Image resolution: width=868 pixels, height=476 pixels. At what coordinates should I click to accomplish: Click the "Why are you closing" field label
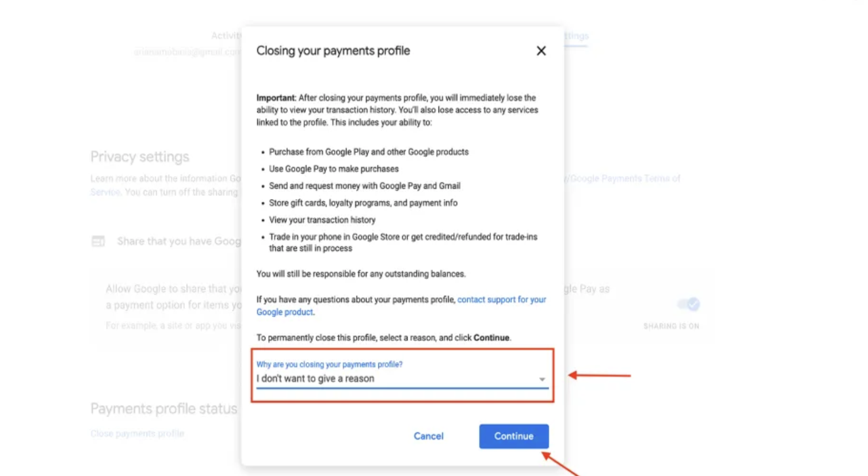coord(329,364)
